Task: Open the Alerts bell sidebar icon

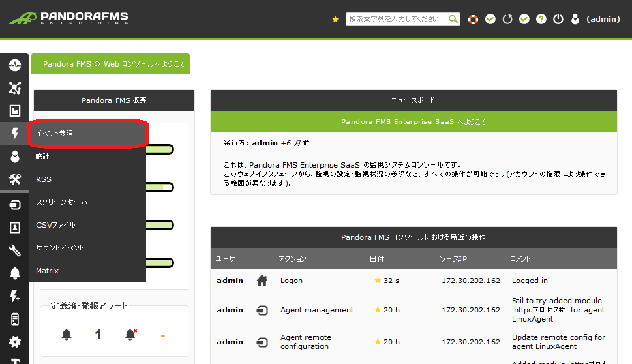Action: (x=14, y=273)
